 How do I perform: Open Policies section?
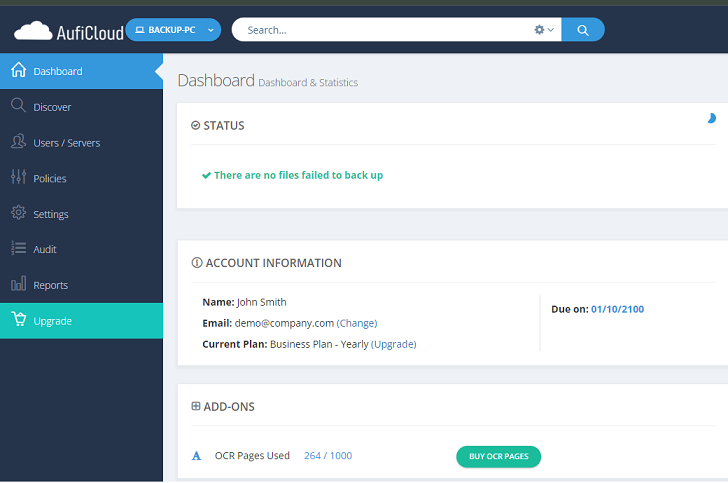81,178
